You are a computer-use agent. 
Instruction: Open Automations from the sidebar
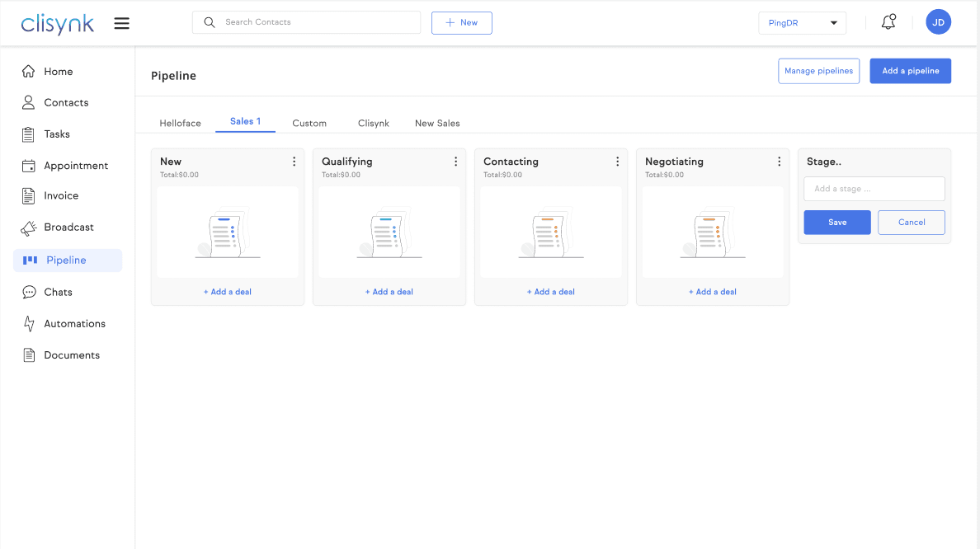(x=74, y=323)
